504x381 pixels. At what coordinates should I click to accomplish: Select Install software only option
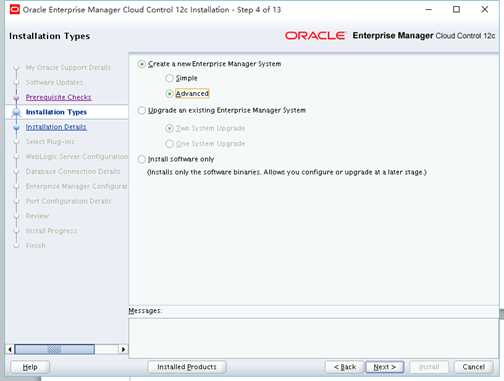142,159
